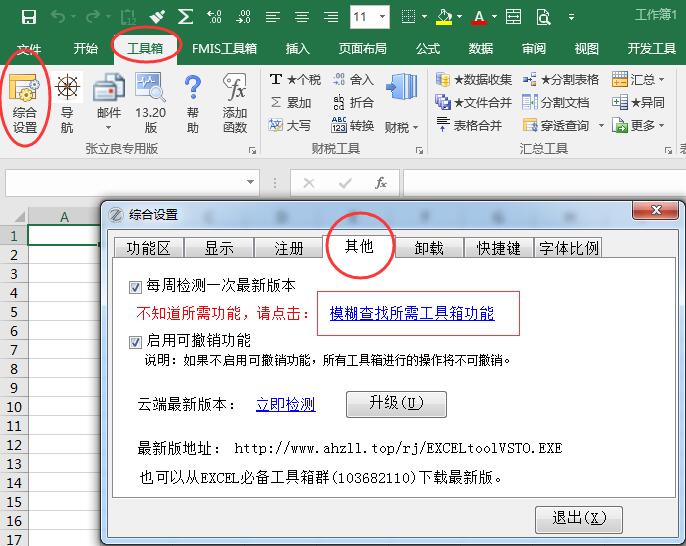Click the ★数据收集 tool
The image size is (686, 546).
click(x=474, y=80)
